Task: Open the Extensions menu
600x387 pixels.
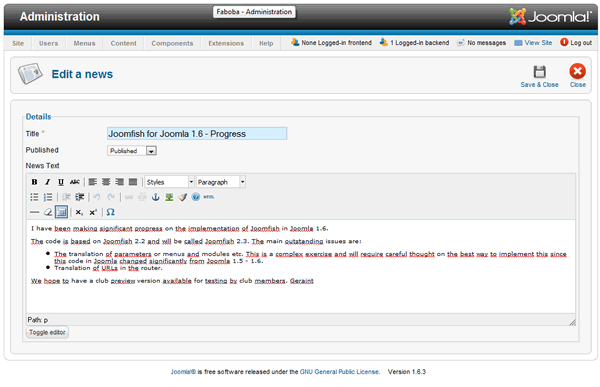Action: 226,43
